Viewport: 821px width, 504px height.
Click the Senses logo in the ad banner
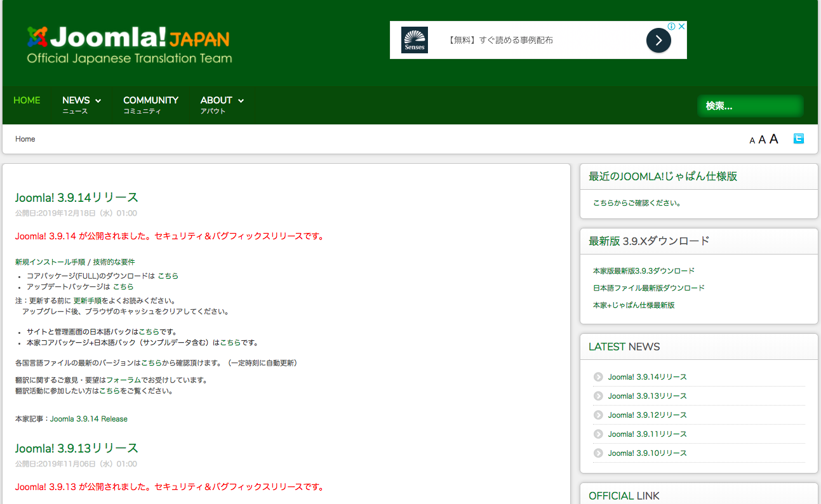point(414,39)
